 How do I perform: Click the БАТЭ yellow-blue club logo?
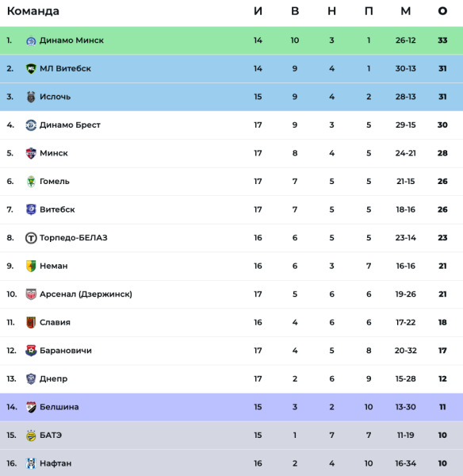31,436
